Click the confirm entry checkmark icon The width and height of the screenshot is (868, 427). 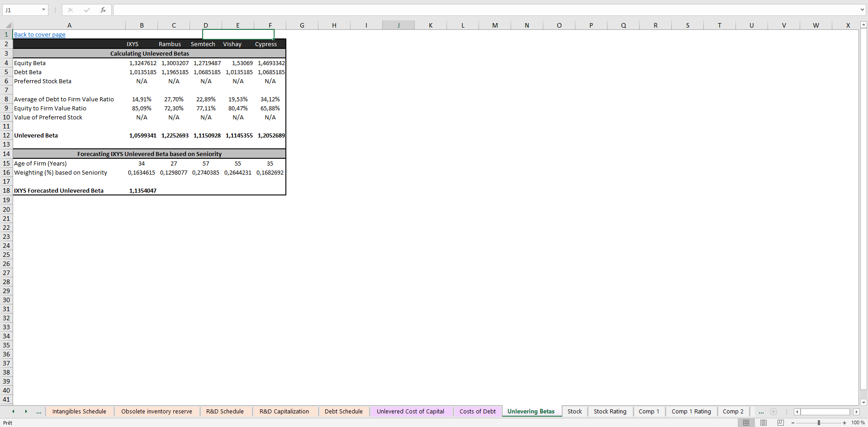click(87, 10)
